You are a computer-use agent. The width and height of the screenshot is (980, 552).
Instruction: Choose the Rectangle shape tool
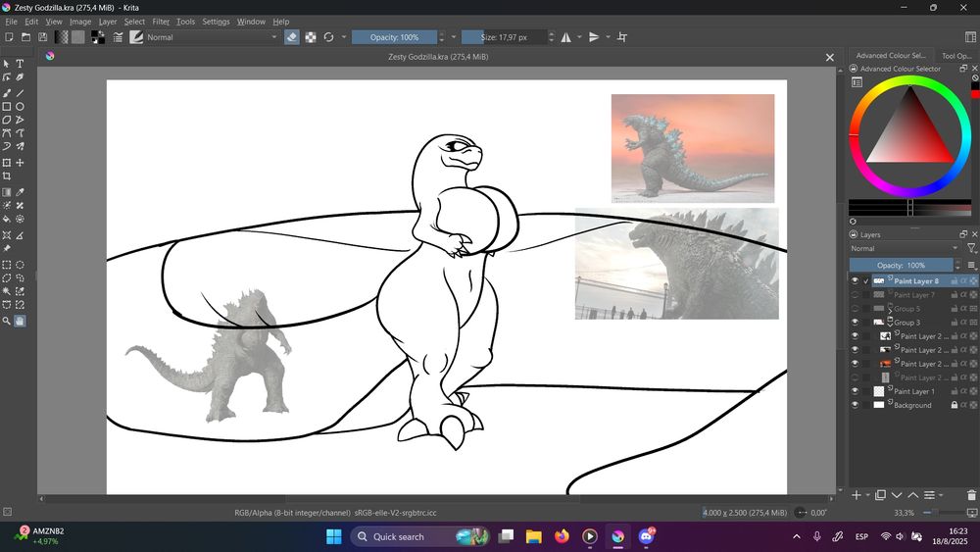7,107
